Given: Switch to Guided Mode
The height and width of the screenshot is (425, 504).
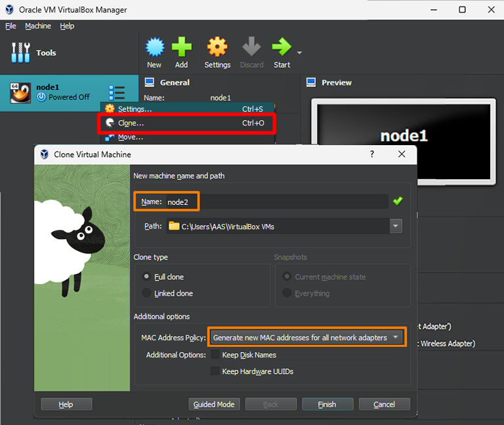Looking at the screenshot, I should [214, 404].
